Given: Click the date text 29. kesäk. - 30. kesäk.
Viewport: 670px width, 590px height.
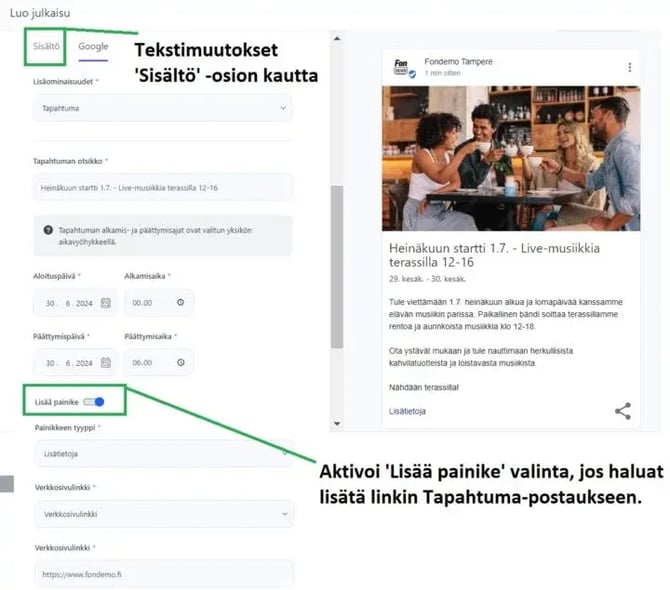Looking at the screenshot, I should [x=427, y=279].
